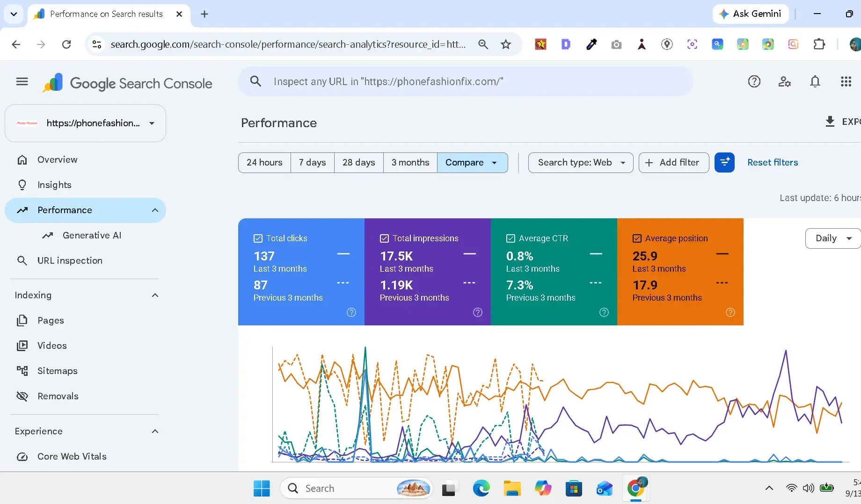
Task: Toggle the Average CTR checkbox
Action: click(x=511, y=238)
